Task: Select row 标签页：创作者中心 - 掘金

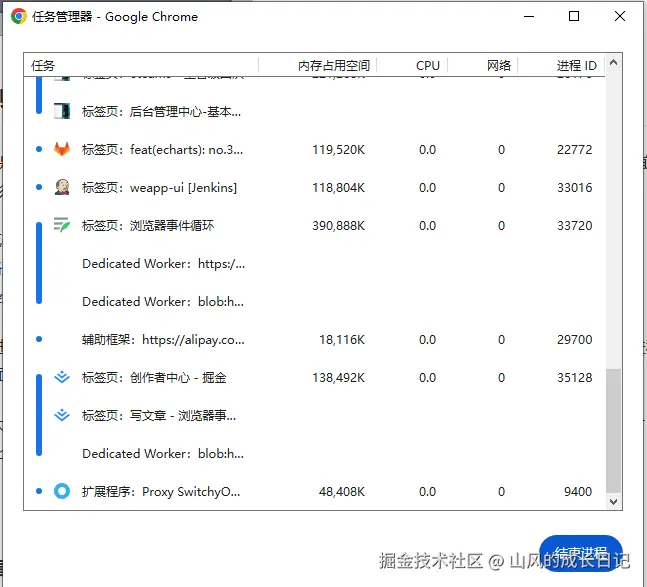Action: tap(315, 377)
